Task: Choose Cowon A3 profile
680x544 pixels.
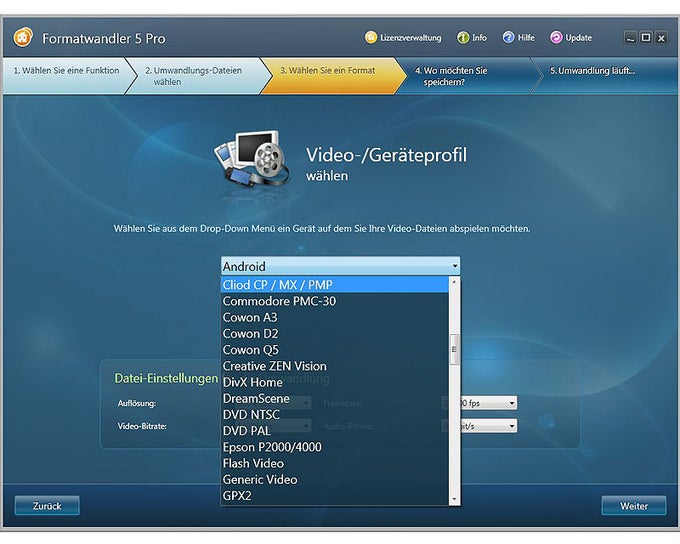Action: 335,318
